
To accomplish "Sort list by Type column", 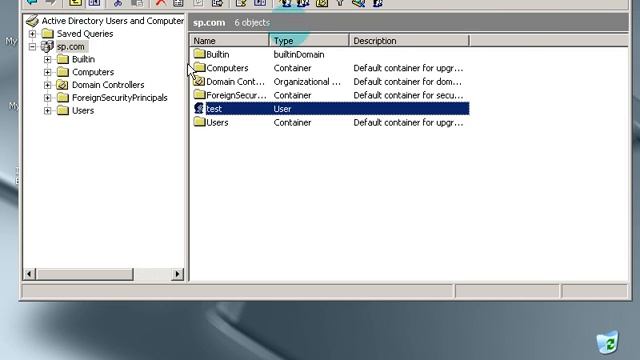I will pyautogui.click(x=309, y=41).
